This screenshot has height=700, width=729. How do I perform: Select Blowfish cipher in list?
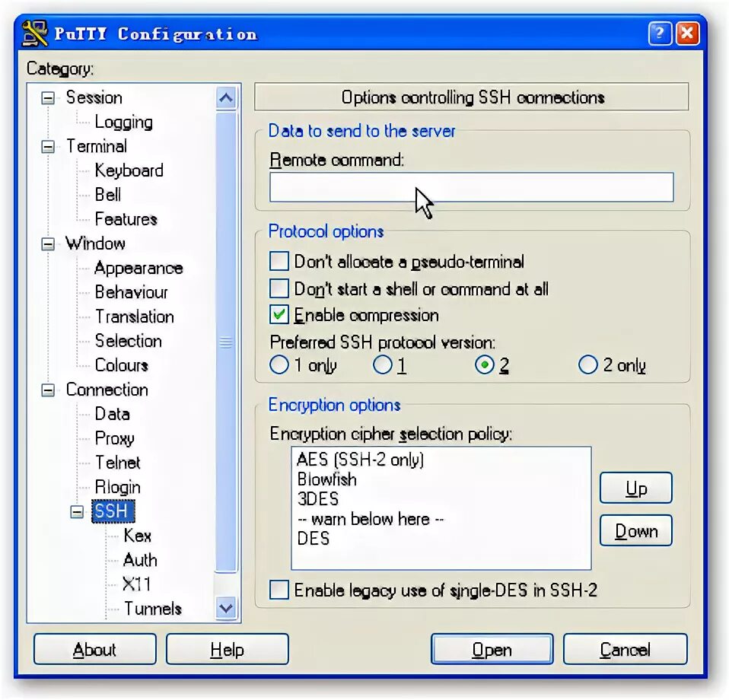point(327,479)
